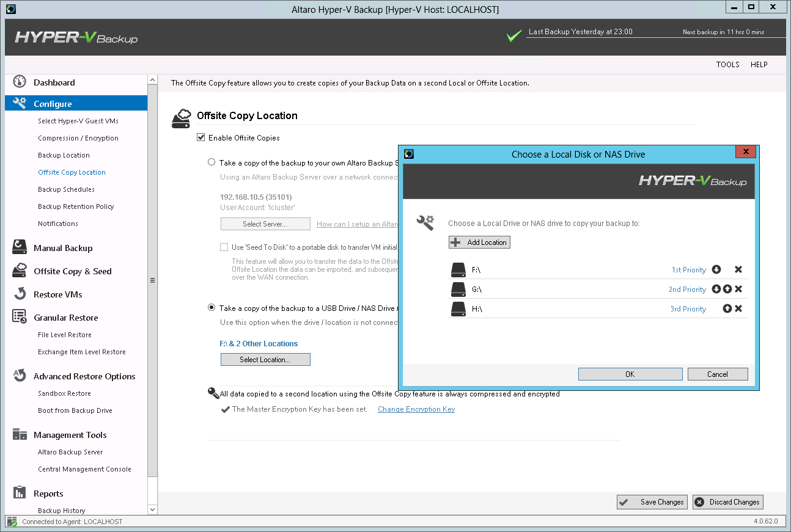Click the F:\ drive icon
The height and width of the screenshot is (532, 791).
pyautogui.click(x=458, y=269)
